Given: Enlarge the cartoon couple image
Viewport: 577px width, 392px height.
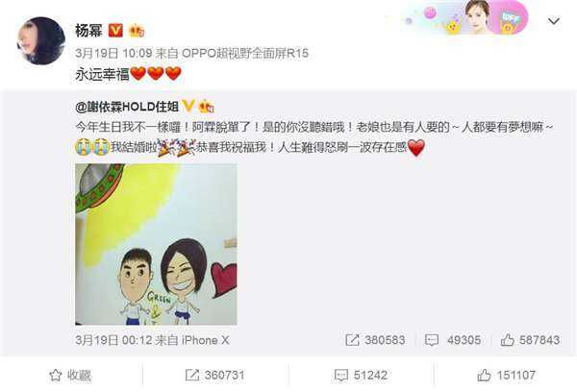Looking at the screenshot, I should click(x=156, y=245).
